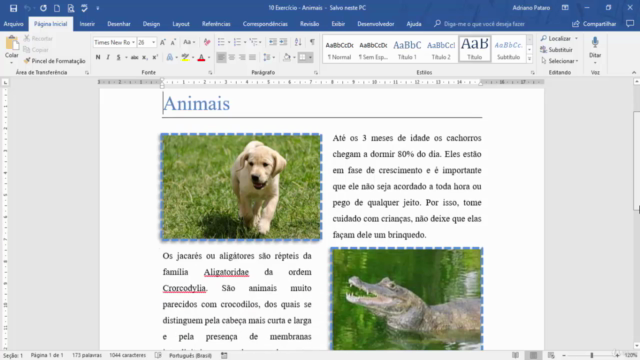Viewport: 640px width, 360px height.
Task: Create a new blank document via toolbar icon
Action: [x=57, y=8]
